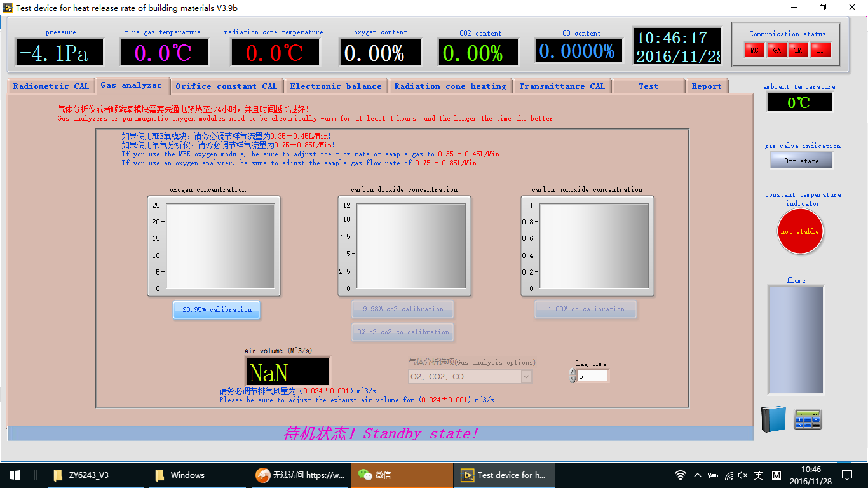Open the Electronic balance tab

coord(336,86)
